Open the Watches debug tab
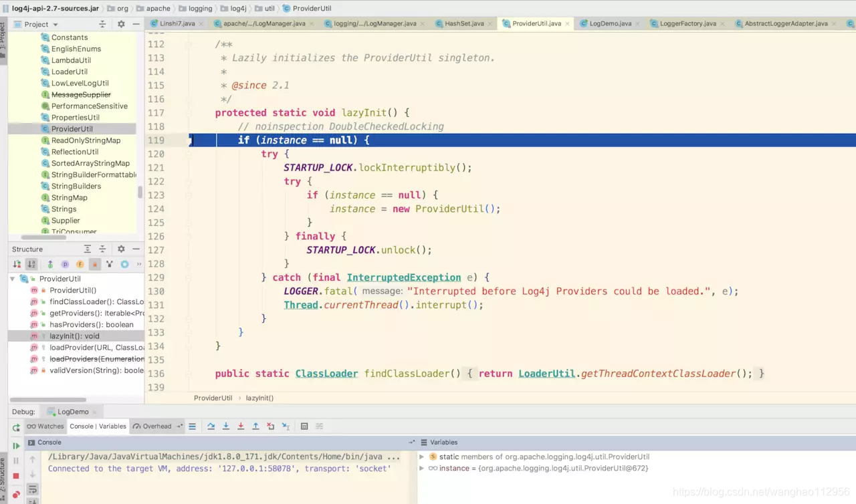The height and width of the screenshot is (504, 856). 45,426
